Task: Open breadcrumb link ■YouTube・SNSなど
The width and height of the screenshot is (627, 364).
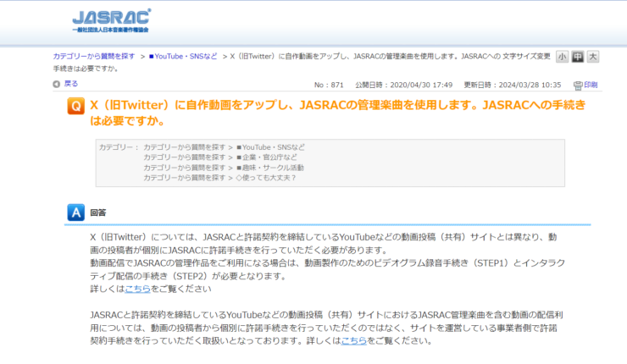Action: 182,56
